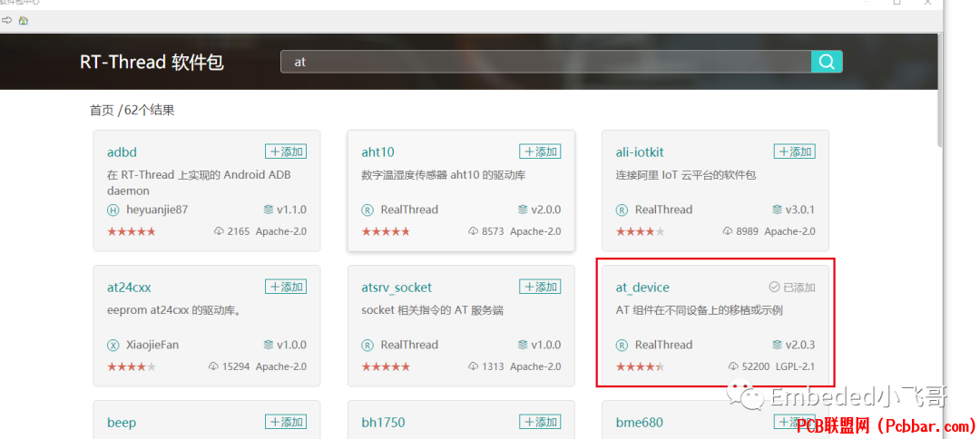Click the star rating on at24cxx card
The image size is (980, 439).
[132, 366]
